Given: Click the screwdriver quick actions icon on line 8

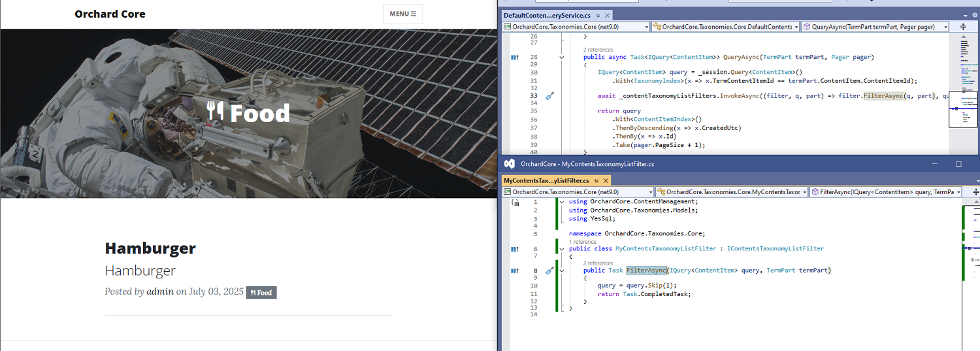Looking at the screenshot, I should [x=549, y=271].
